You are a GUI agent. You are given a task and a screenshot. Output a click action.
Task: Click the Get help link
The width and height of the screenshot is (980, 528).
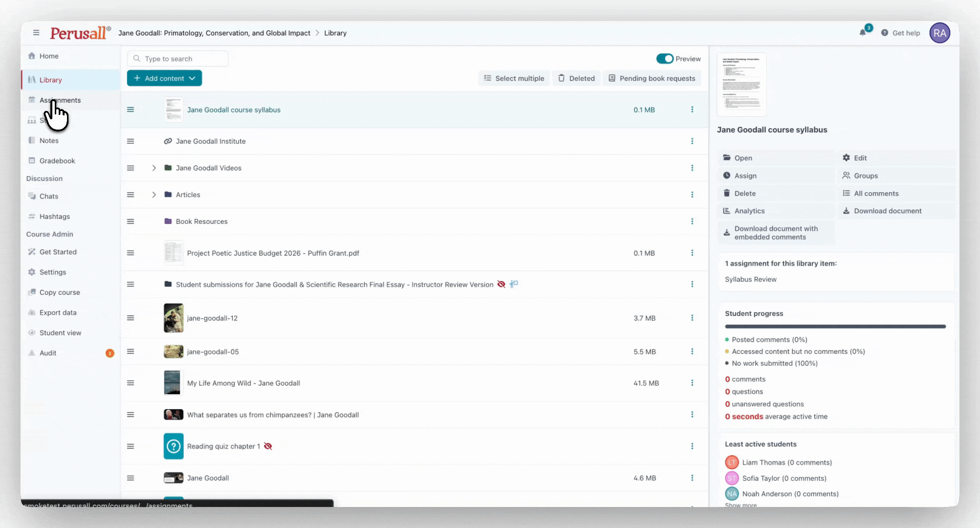(x=901, y=33)
